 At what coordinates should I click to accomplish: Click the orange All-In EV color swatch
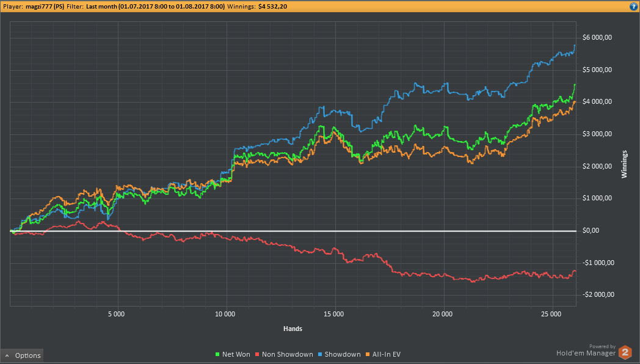pyautogui.click(x=368, y=355)
